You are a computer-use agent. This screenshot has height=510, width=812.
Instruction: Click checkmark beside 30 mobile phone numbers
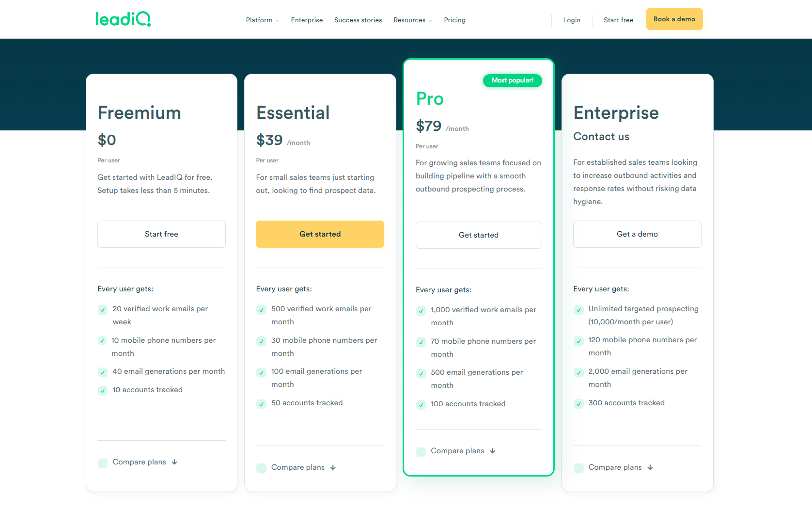(261, 341)
